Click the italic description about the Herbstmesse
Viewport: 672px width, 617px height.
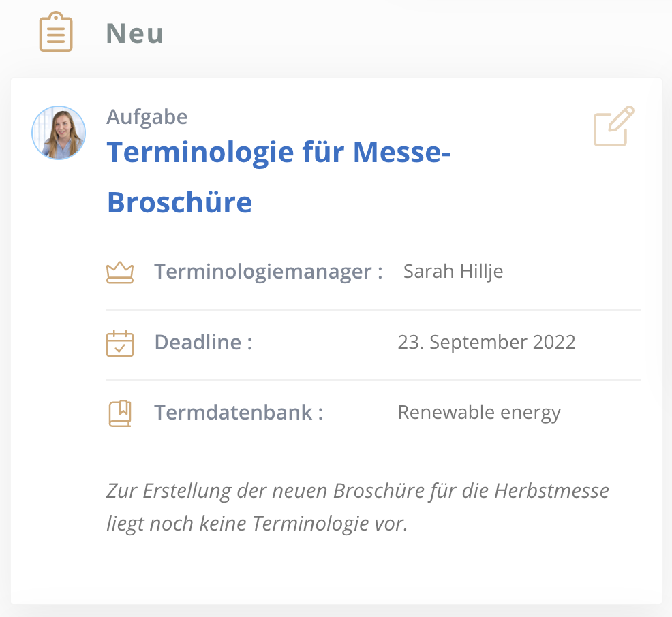(x=358, y=507)
